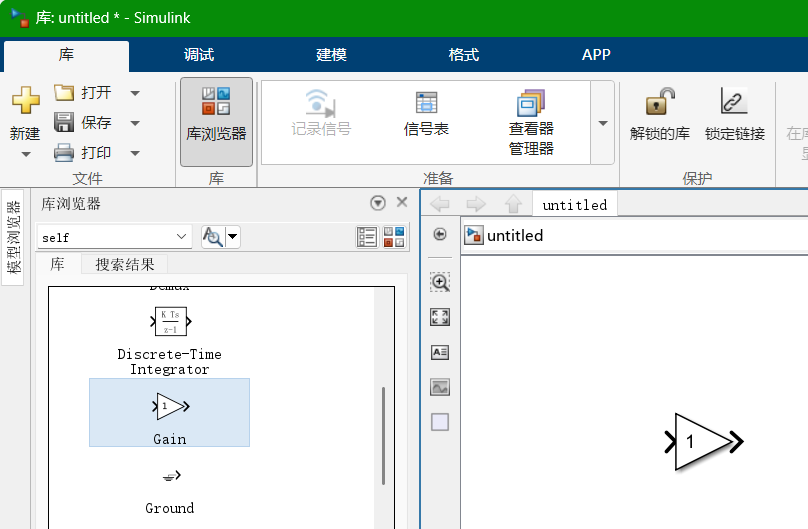Click the search magnifier icon
Viewport: 808px width, 529px height.
tap(213, 237)
